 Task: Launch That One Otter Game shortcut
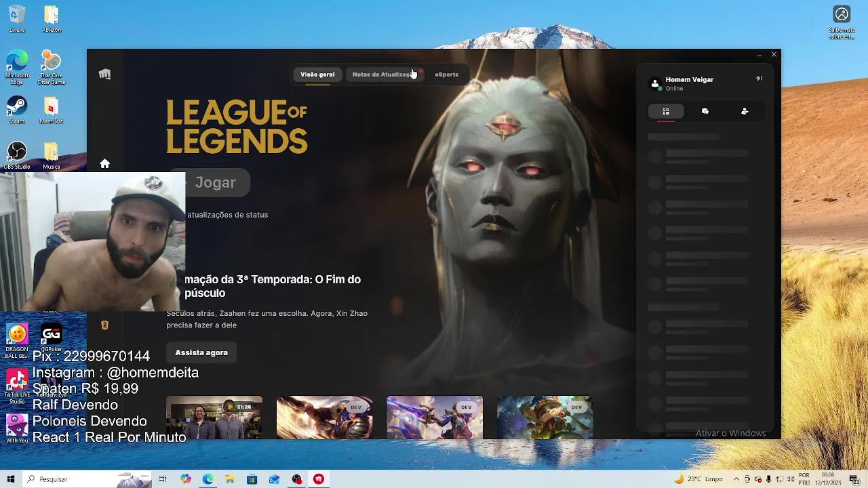coord(52,68)
